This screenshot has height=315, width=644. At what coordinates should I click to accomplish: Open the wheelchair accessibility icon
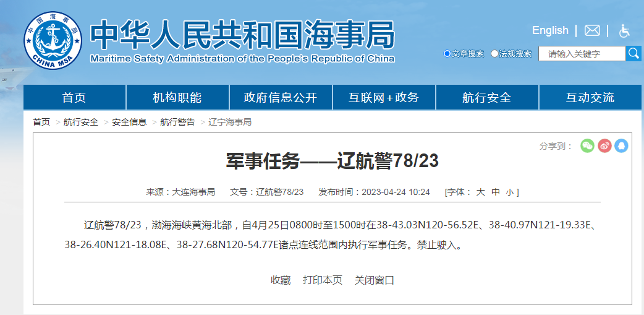point(624,31)
